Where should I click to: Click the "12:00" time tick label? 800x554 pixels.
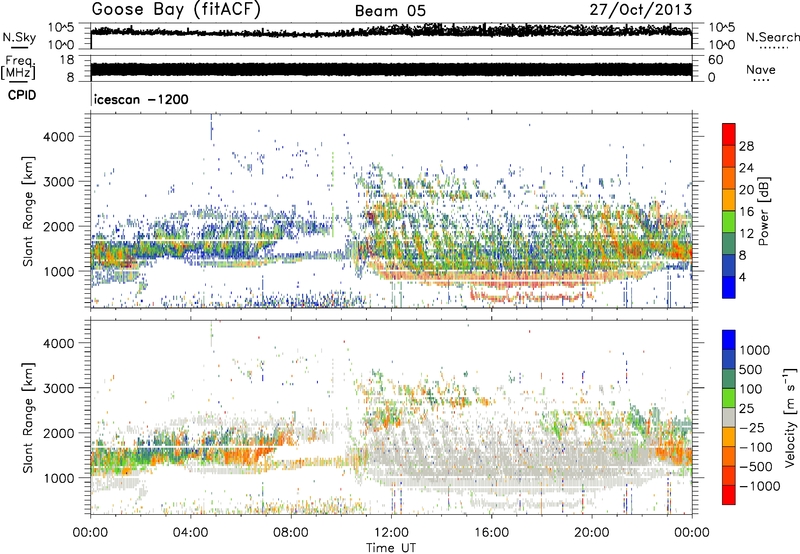click(391, 533)
